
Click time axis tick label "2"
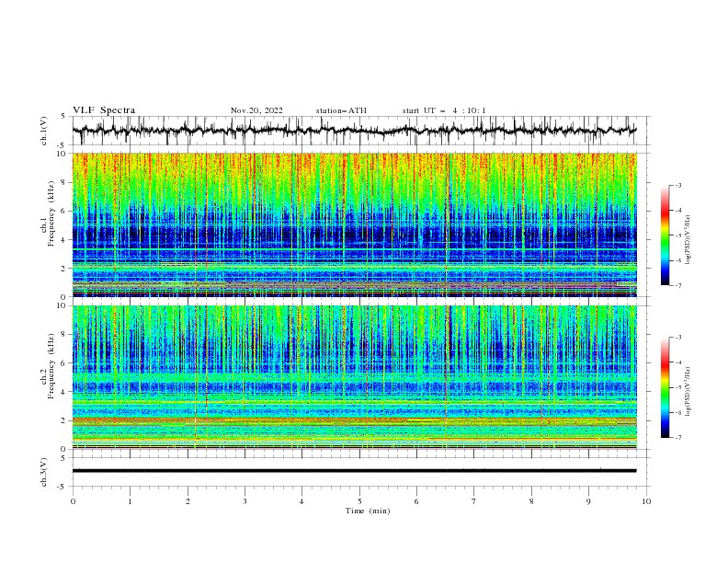coord(188,501)
